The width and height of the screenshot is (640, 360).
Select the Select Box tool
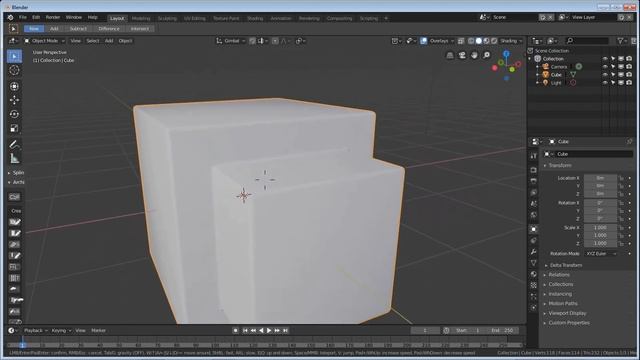click(x=14, y=56)
